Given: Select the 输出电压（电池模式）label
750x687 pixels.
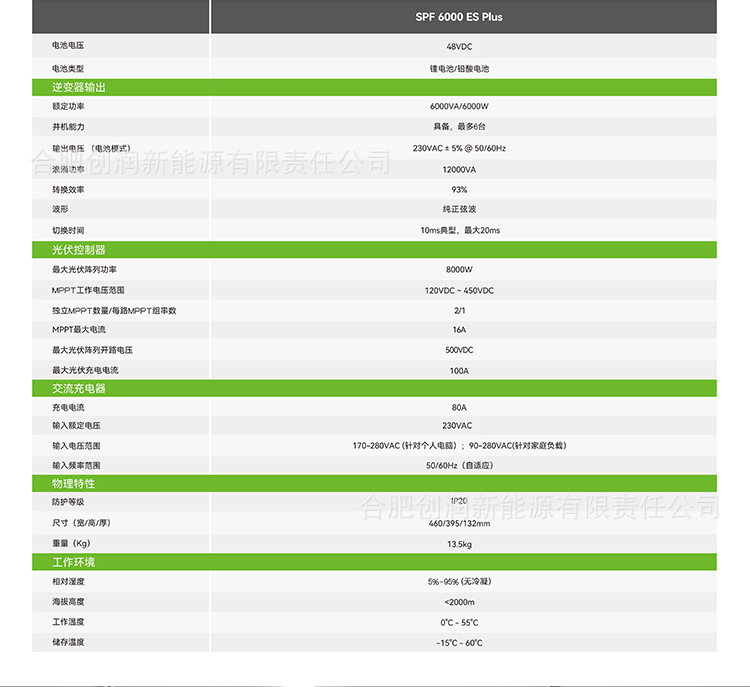Looking at the screenshot, I should pos(91,148).
